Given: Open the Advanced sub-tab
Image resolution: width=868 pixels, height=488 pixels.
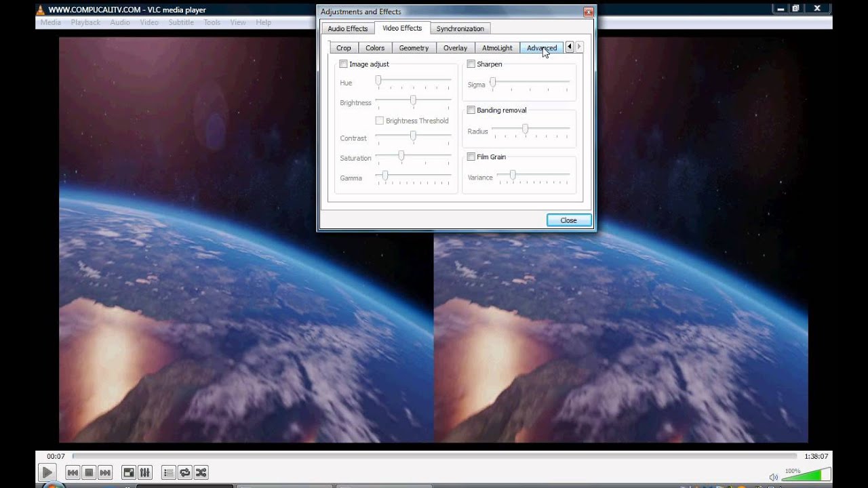Looking at the screenshot, I should coord(542,48).
